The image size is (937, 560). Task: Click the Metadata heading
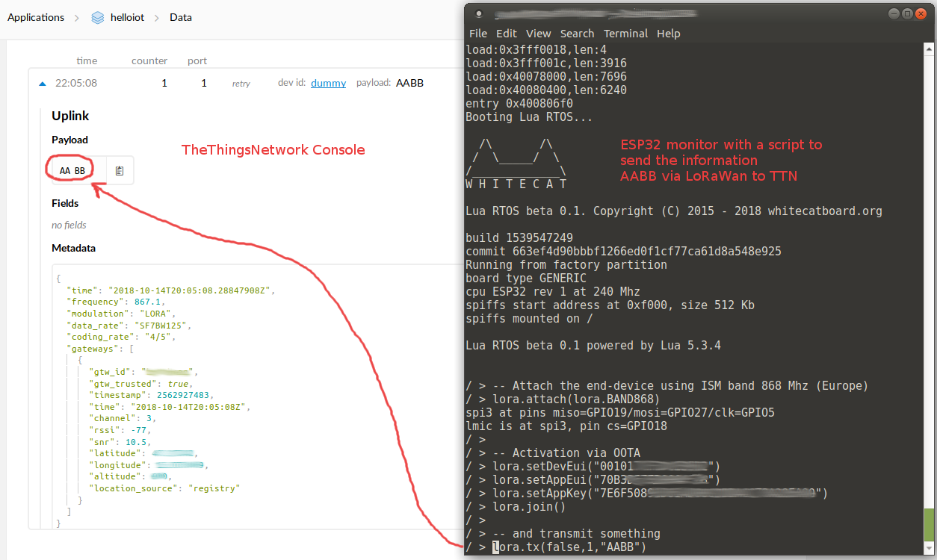[x=73, y=248]
